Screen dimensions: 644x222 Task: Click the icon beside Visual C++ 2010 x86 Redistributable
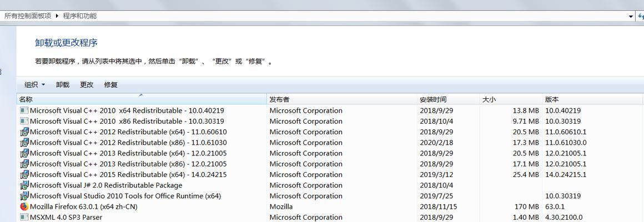coord(24,121)
